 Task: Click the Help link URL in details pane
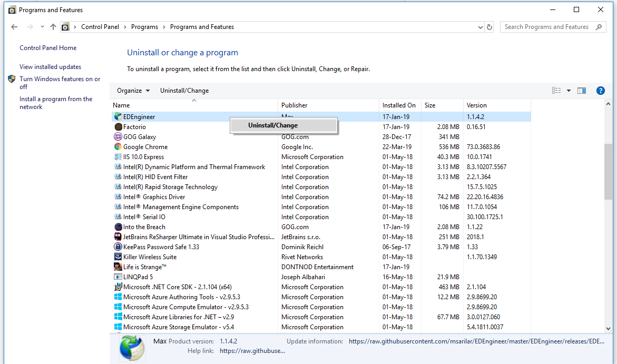[x=252, y=351]
